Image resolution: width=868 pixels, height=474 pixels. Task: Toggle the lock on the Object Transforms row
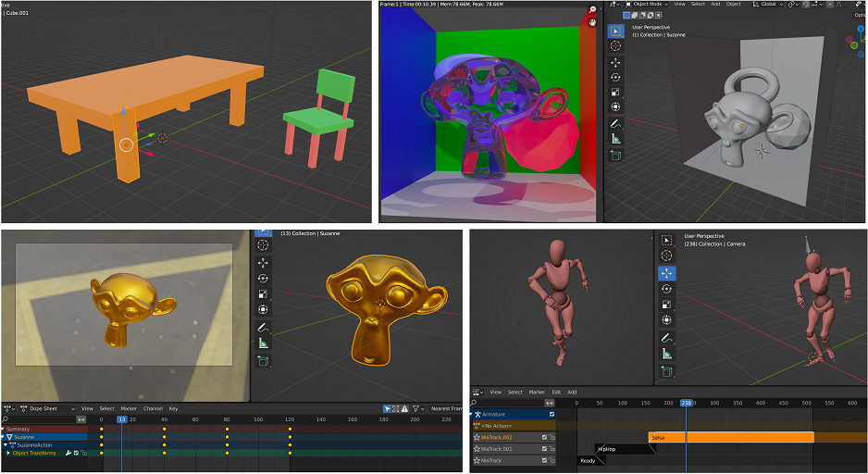click(83, 453)
